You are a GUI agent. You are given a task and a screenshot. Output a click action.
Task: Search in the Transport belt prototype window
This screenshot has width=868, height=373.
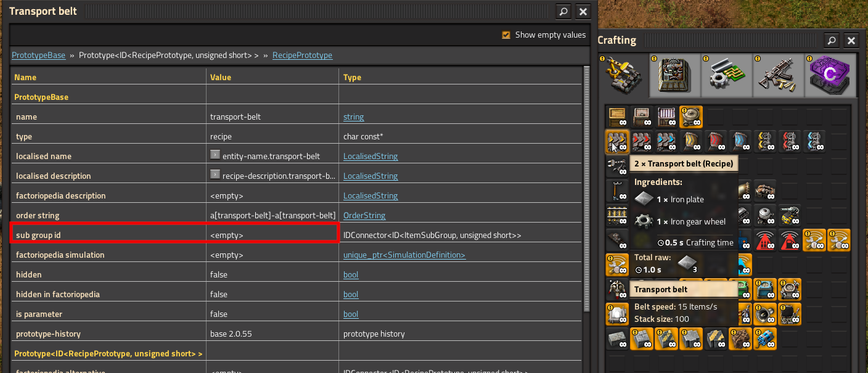[x=563, y=11]
